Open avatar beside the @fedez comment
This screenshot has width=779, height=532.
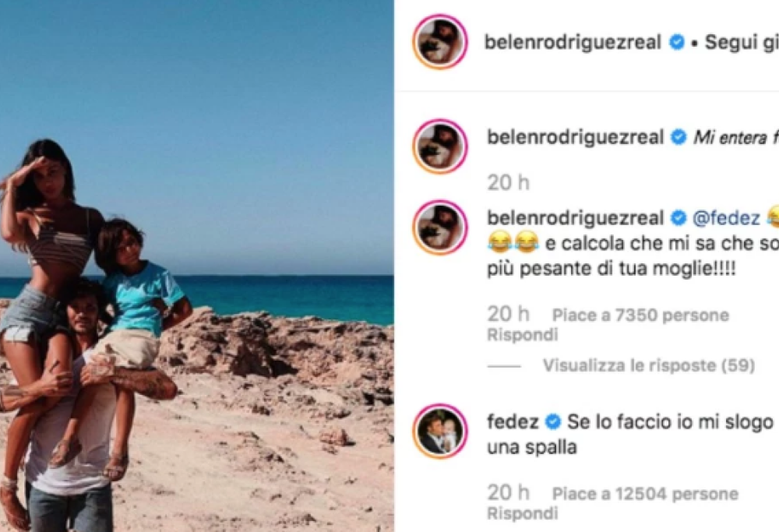pyautogui.click(x=440, y=227)
